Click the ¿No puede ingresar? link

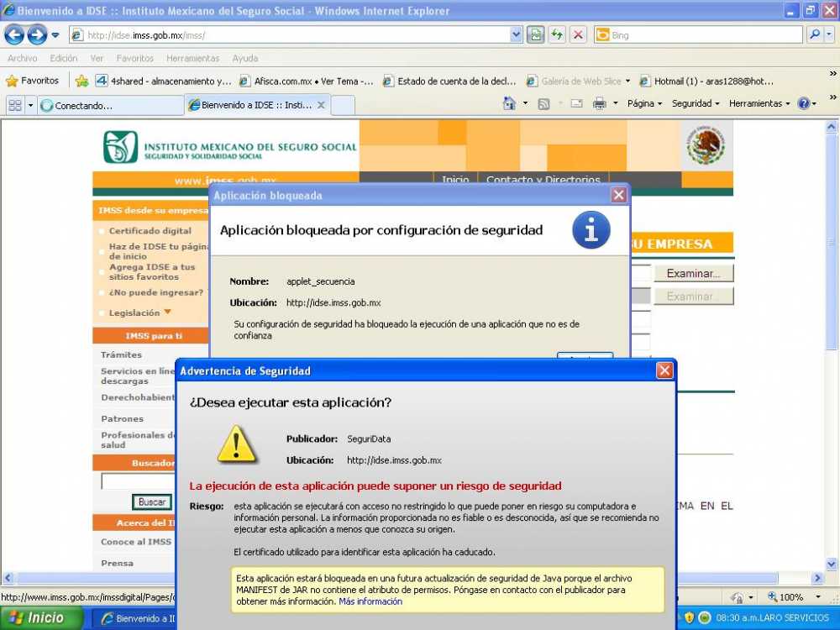tap(156, 292)
